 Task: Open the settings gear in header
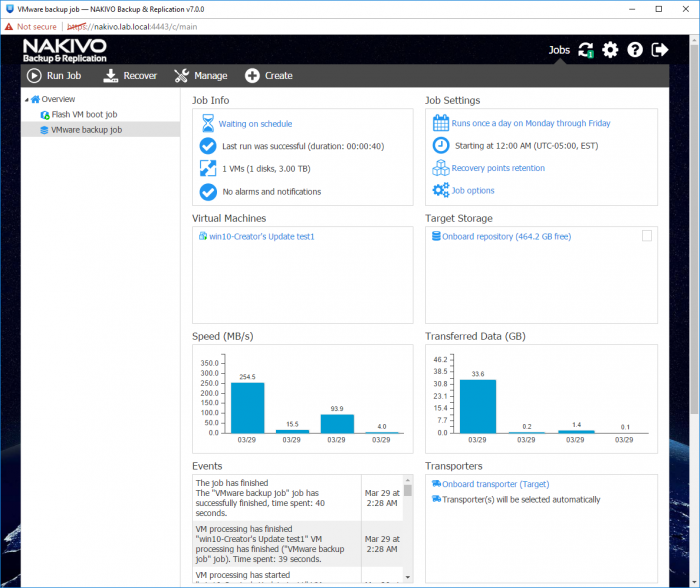point(610,50)
